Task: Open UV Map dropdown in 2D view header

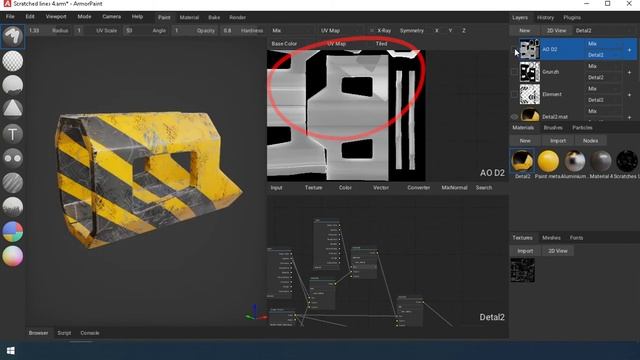Action: (345, 44)
